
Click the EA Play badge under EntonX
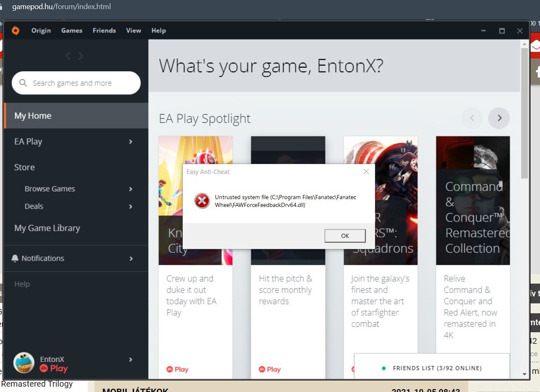point(54,369)
